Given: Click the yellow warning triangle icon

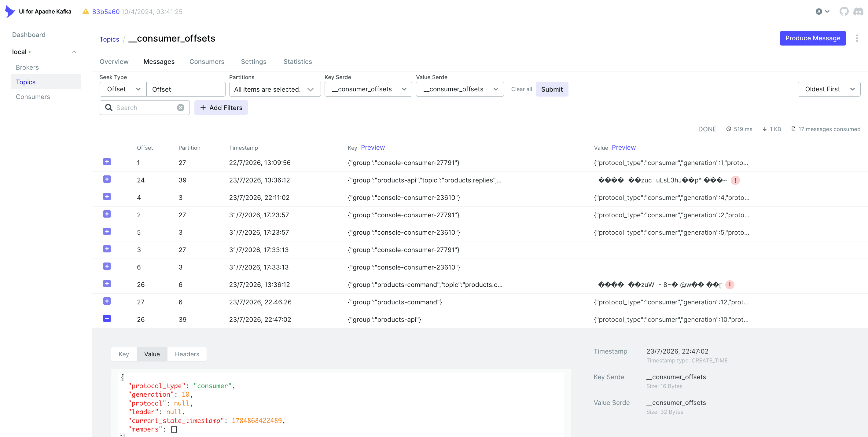Looking at the screenshot, I should 86,11.
